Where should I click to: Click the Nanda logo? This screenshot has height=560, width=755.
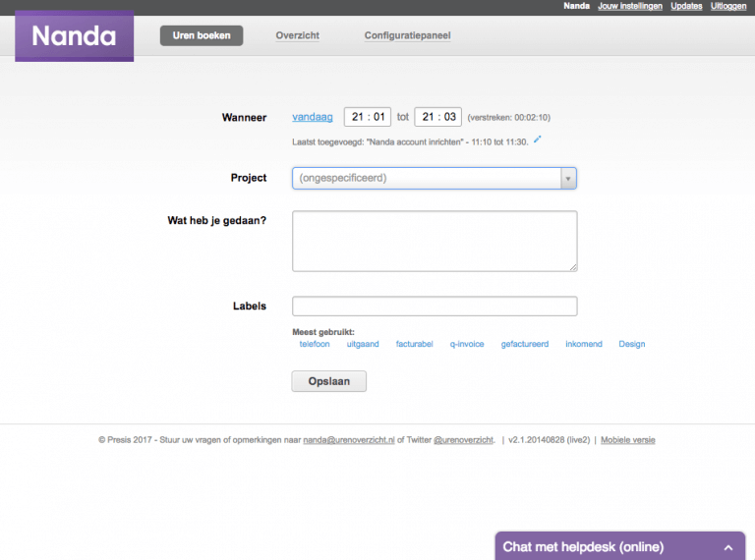click(x=74, y=36)
